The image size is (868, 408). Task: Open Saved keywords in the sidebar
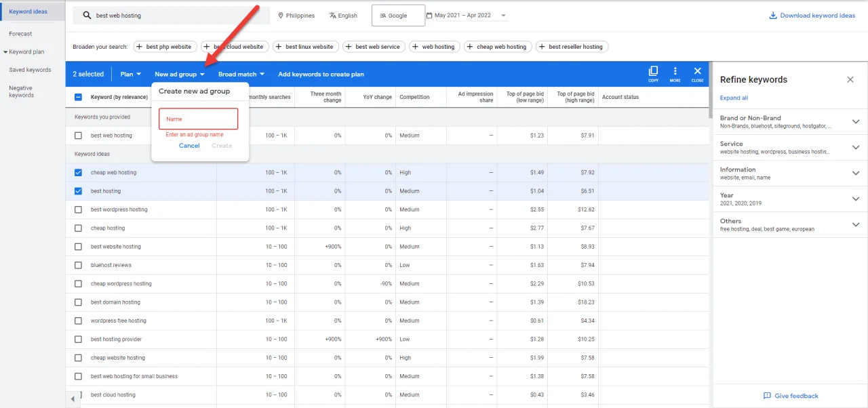(x=30, y=69)
